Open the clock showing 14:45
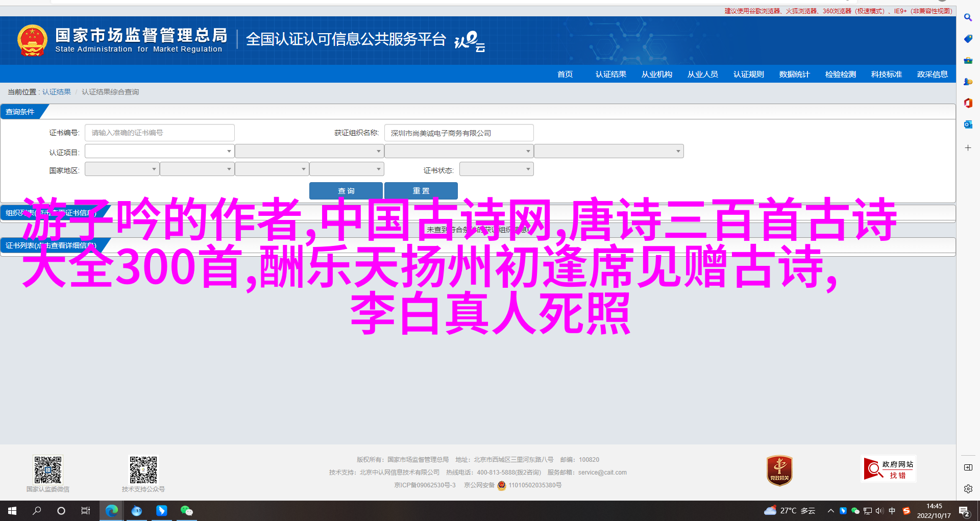The width and height of the screenshot is (980, 521). point(934,511)
